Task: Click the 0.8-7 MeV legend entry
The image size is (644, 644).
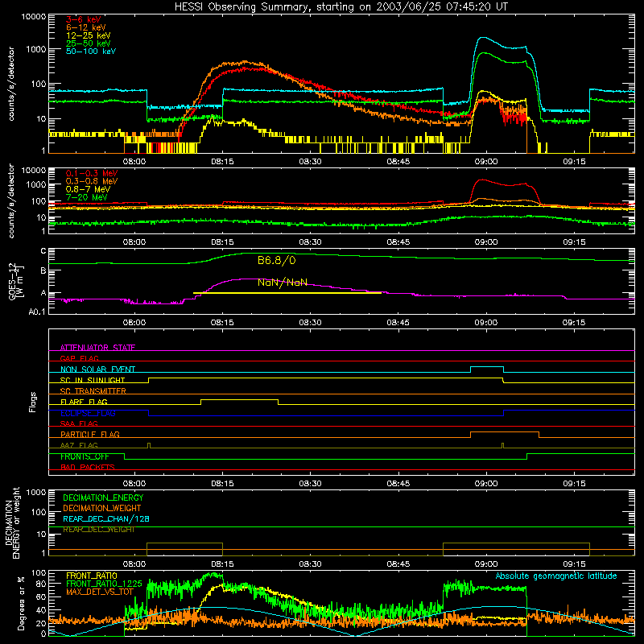Action: [88, 189]
